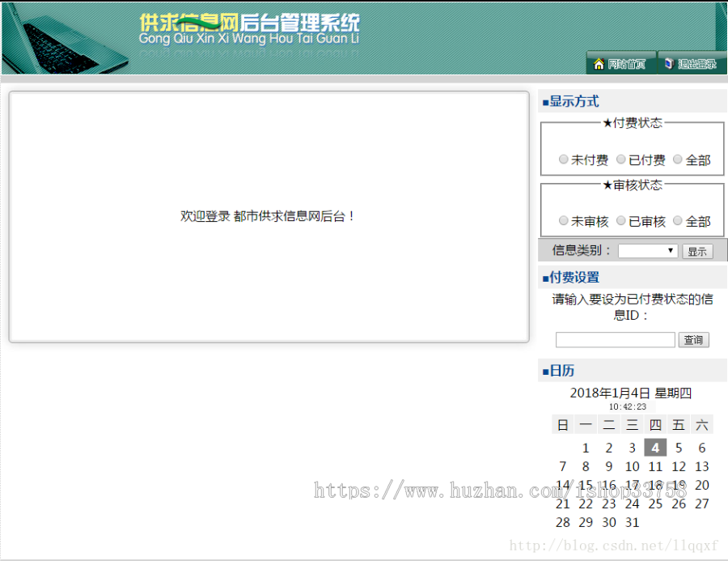Select 全部 under 付费状态
Screen dimensions: 728x561
[x=677, y=159]
